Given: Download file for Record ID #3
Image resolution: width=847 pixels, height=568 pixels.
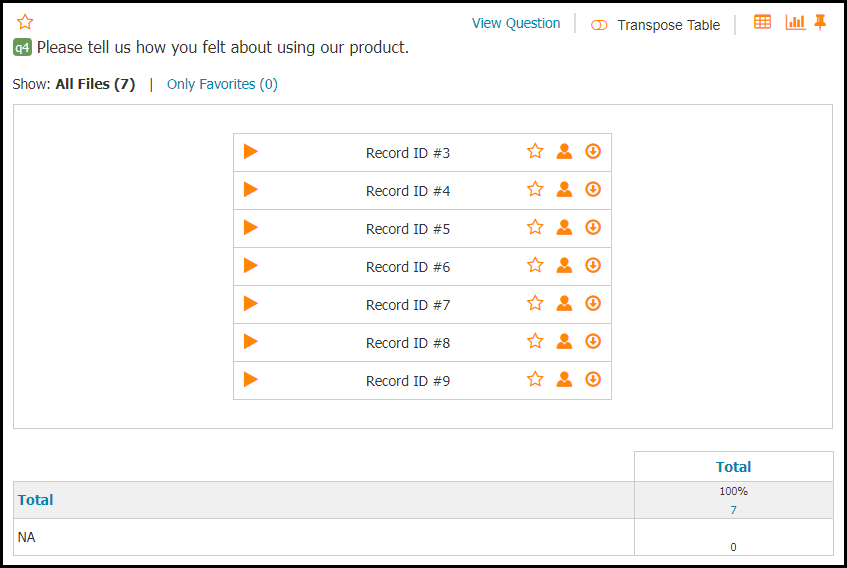Looking at the screenshot, I should pyautogui.click(x=593, y=151).
